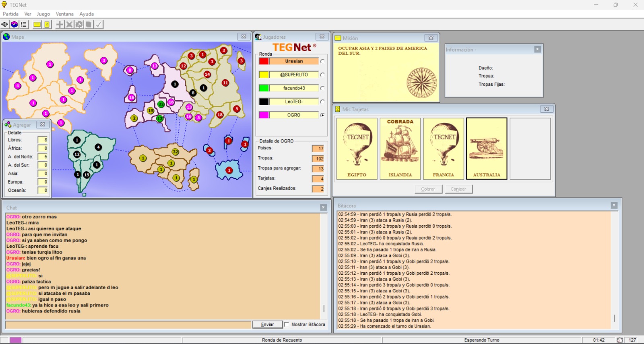Image resolution: width=644 pixels, height=344 pixels.
Task: Click the Canjear button under cards
Action: tap(458, 189)
